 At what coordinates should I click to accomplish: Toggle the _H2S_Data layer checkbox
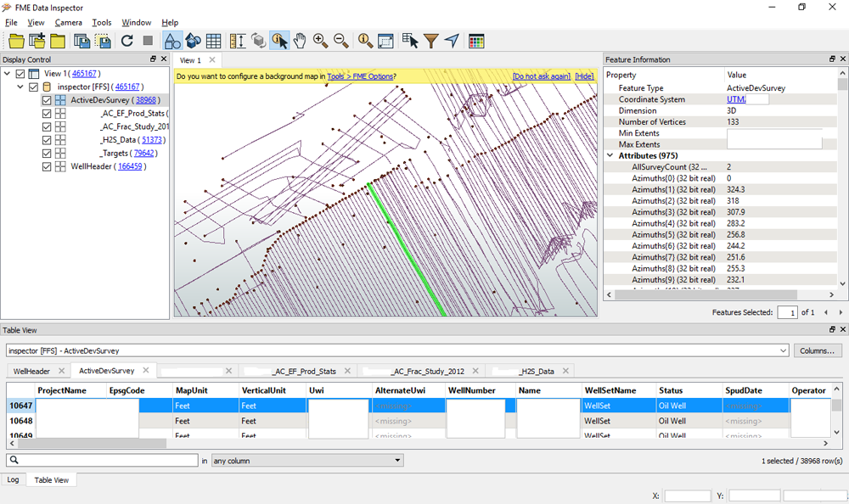click(x=47, y=140)
